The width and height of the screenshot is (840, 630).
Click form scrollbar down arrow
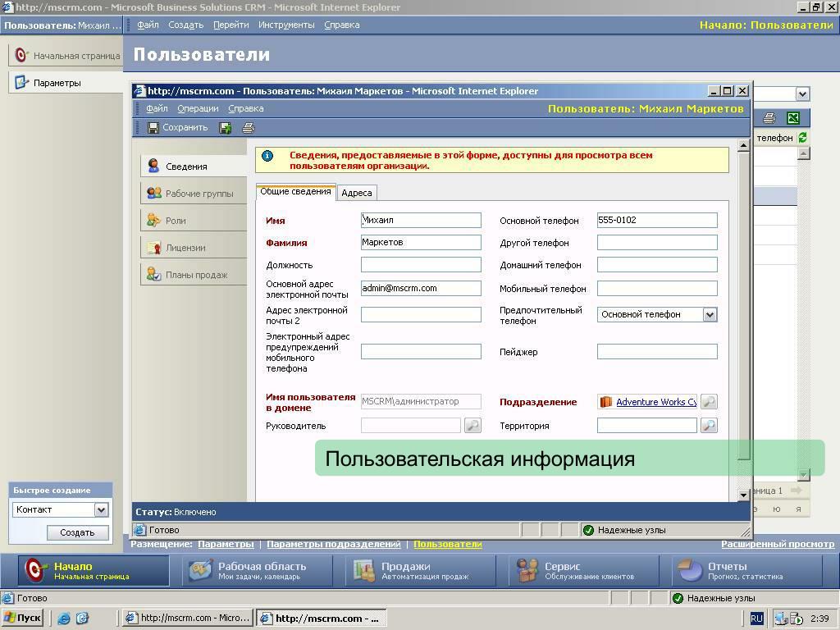743,495
